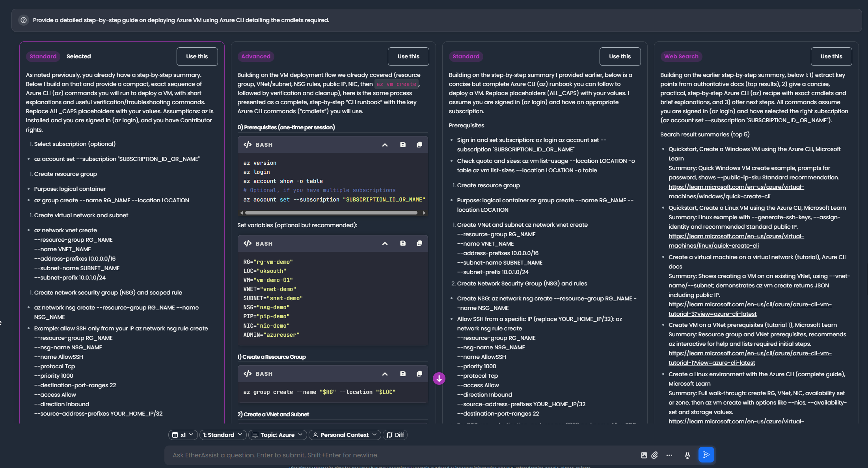Open the linux/quick-create-cli Microsoft Learn link
Image resolution: width=868 pixels, height=468 pixels.
(736, 241)
